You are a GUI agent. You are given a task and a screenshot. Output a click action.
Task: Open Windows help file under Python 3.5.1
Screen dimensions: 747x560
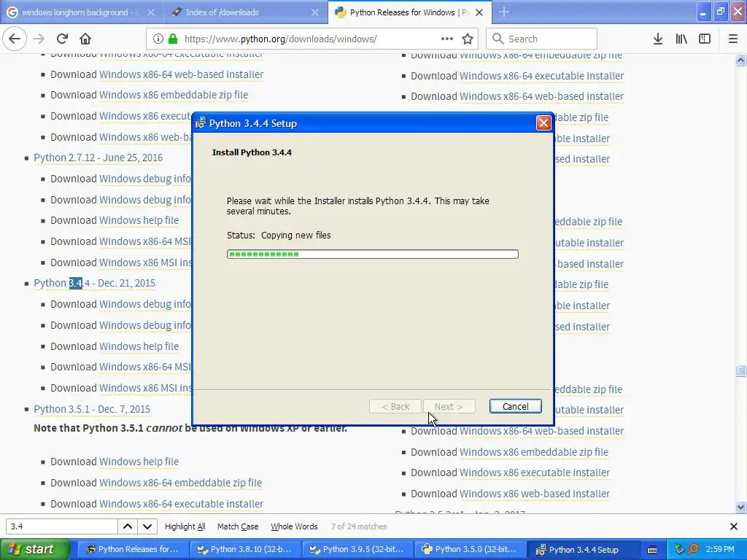tap(139, 462)
